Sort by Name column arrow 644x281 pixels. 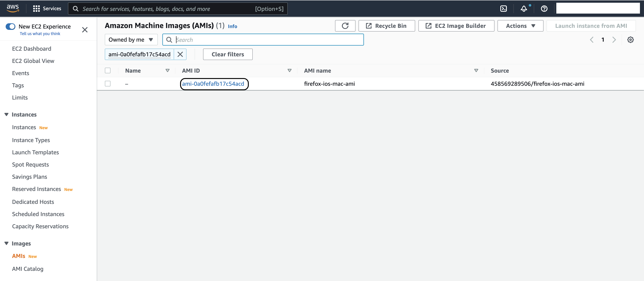[x=167, y=71]
